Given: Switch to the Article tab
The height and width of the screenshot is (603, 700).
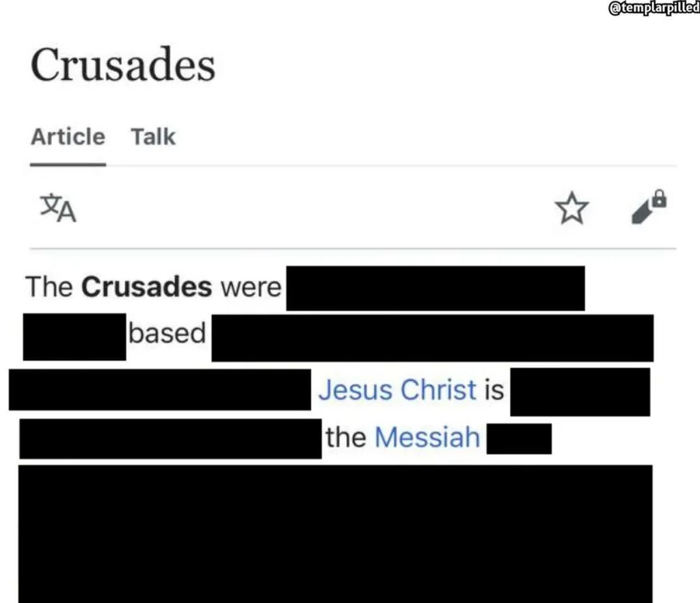Looking at the screenshot, I should click(x=68, y=137).
